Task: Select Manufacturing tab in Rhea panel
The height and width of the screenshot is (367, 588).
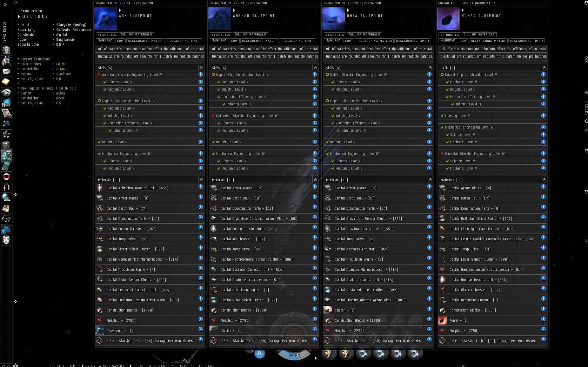Action: coord(333,40)
